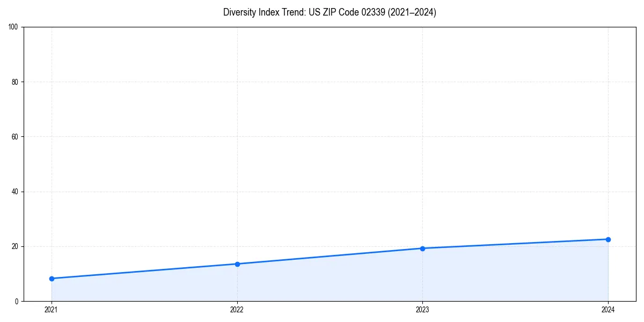Click the 2023 x-axis label

coord(422,309)
